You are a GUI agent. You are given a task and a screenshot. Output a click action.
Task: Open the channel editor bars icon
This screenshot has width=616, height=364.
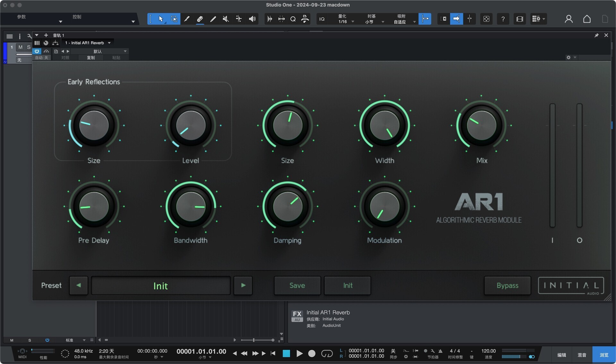[37, 43]
